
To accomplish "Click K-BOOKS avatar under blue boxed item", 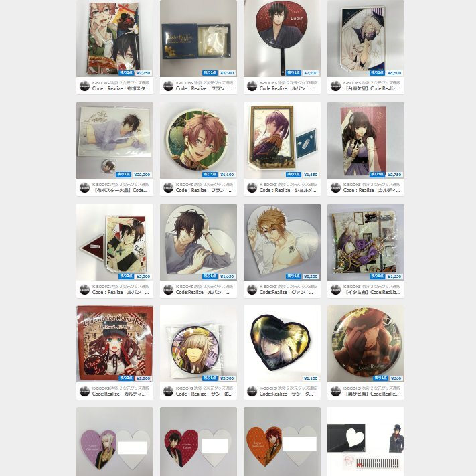I will tap(169, 86).
